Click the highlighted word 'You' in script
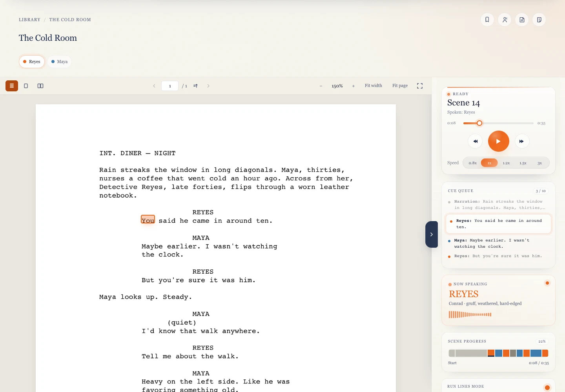565x392 pixels. point(148,220)
